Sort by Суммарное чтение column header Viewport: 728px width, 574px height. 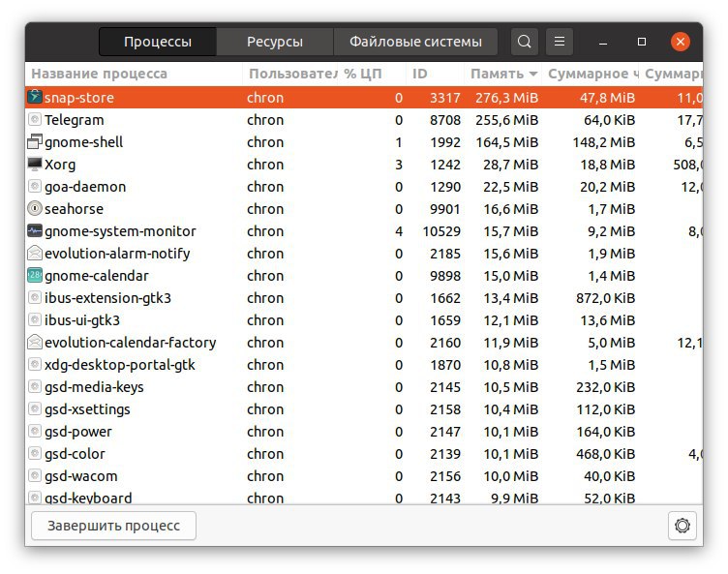[x=592, y=74]
